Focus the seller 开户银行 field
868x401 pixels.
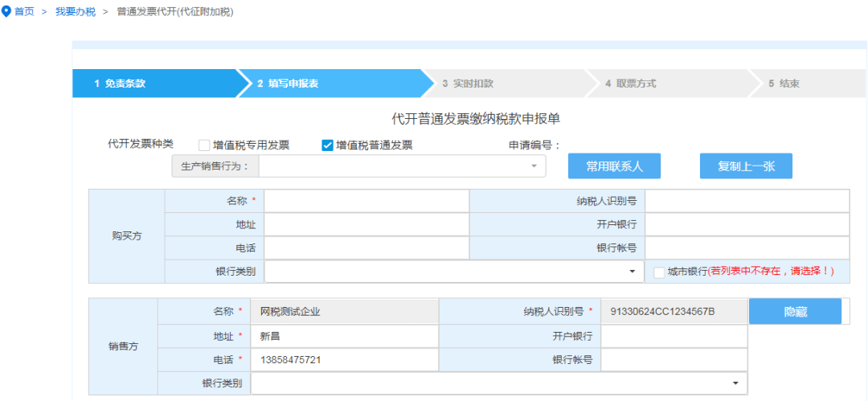pos(674,336)
